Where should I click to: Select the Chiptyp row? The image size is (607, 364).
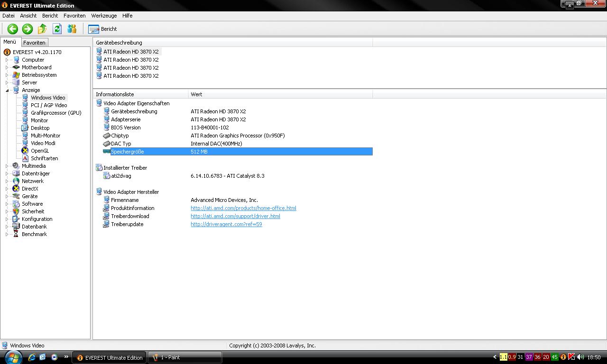pos(238,136)
